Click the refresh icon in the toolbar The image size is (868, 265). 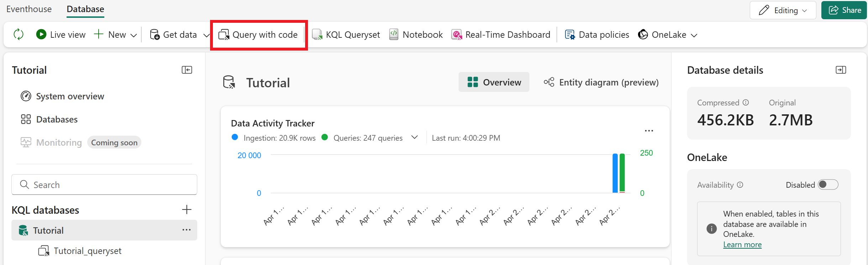(19, 35)
